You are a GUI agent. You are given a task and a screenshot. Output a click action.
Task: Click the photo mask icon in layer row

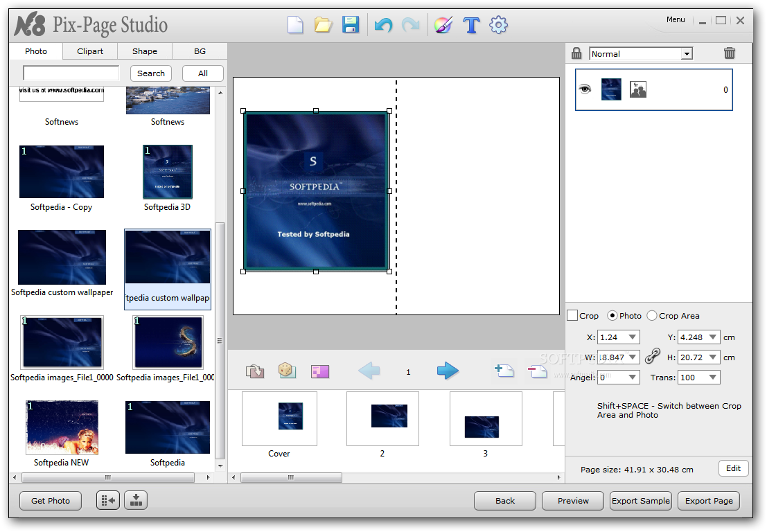tap(638, 89)
